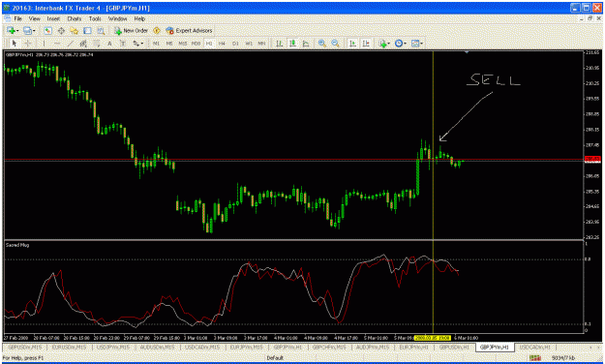Open the Navigator folder-star icon
This screenshot has width=605, height=364.
pyautogui.click(x=75, y=30)
